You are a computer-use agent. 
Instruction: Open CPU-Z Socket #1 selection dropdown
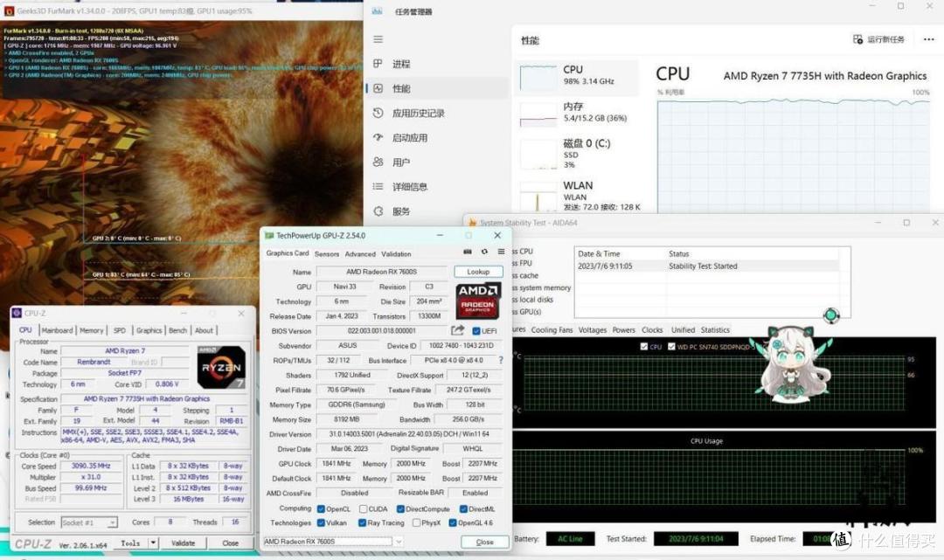89,522
